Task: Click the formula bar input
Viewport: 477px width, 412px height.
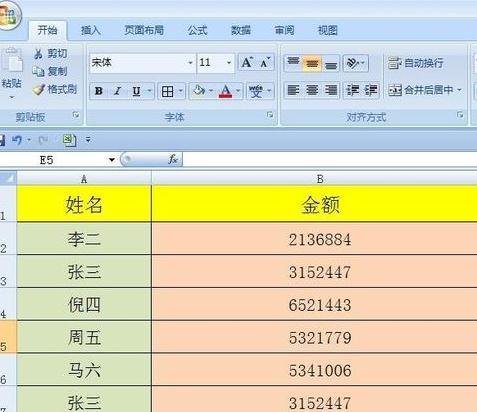Action: [x=329, y=160]
